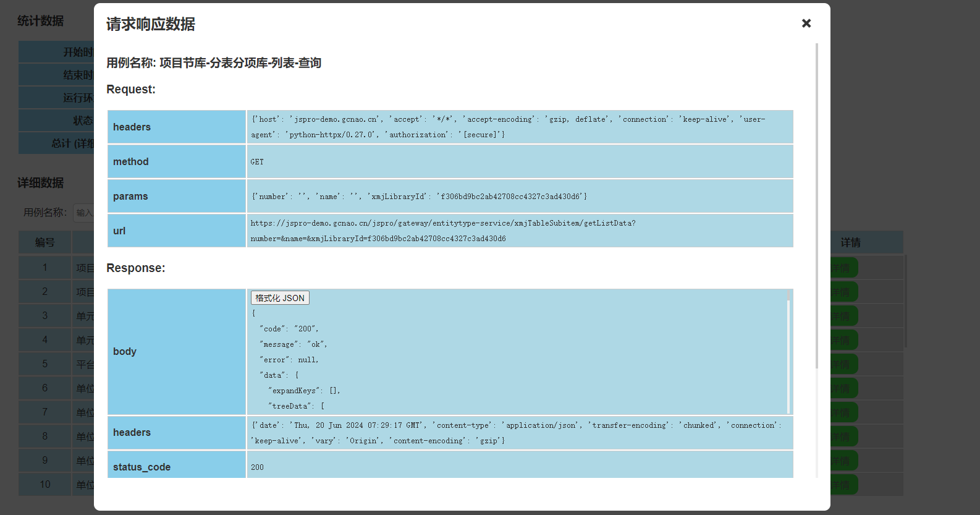
Task: Select the Response headers label cell
Action: [x=177, y=432]
